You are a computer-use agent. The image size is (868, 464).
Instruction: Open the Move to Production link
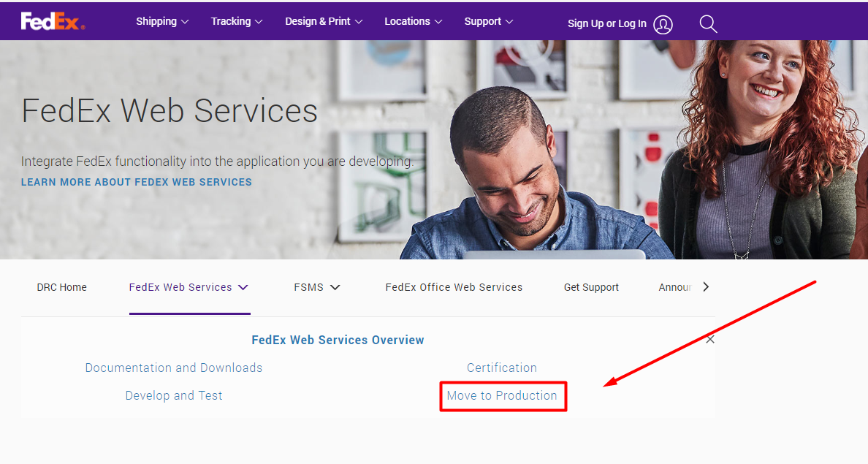[502, 395]
